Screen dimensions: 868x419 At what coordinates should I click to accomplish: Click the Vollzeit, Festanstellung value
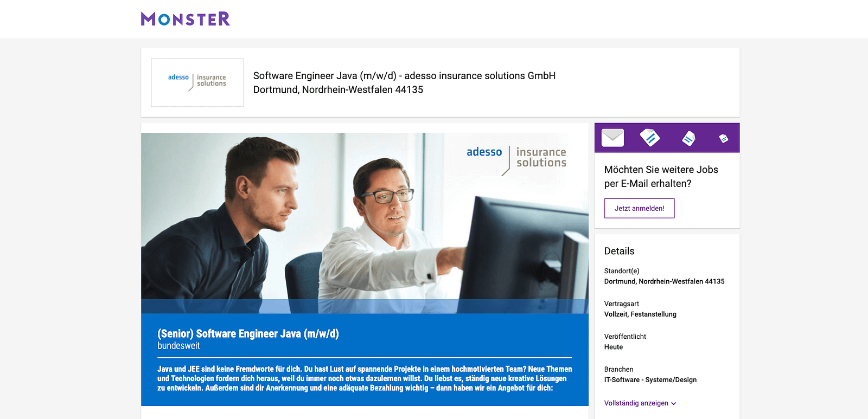pos(640,314)
